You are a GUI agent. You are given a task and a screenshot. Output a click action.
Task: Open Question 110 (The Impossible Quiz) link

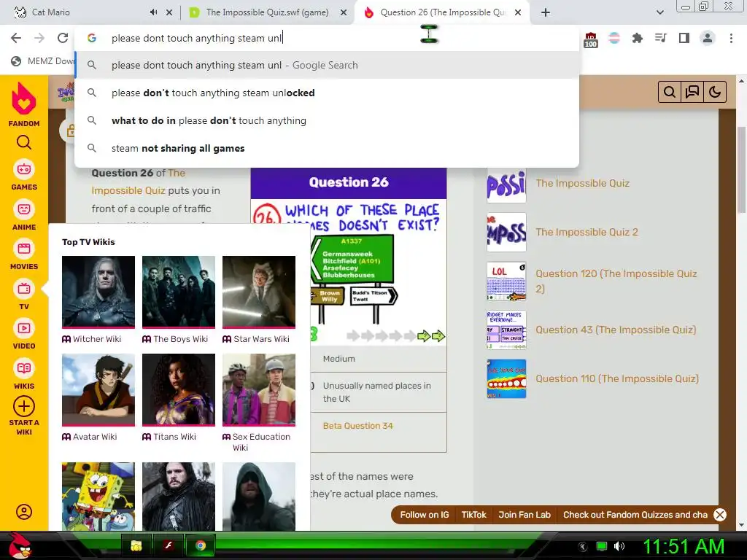coord(617,378)
